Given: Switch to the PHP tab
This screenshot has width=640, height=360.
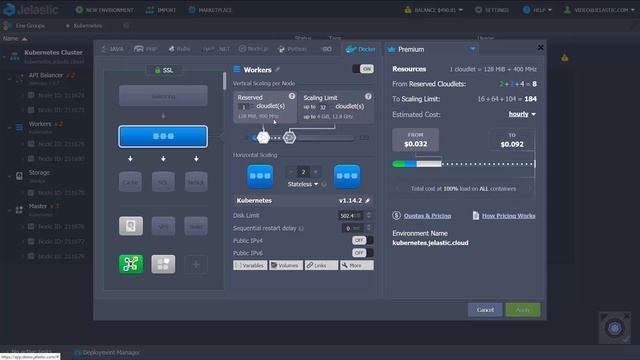Looking at the screenshot, I should tap(145, 49).
